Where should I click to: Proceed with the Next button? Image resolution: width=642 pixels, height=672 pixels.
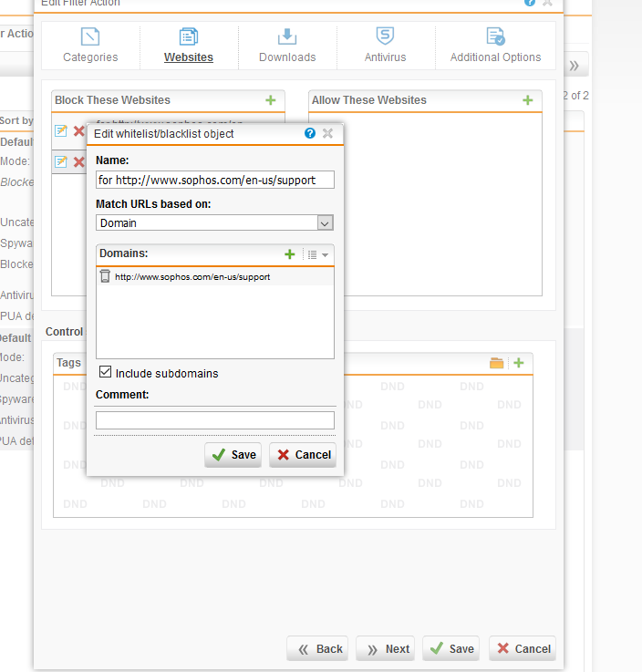pyautogui.click(x=385, y=648)
